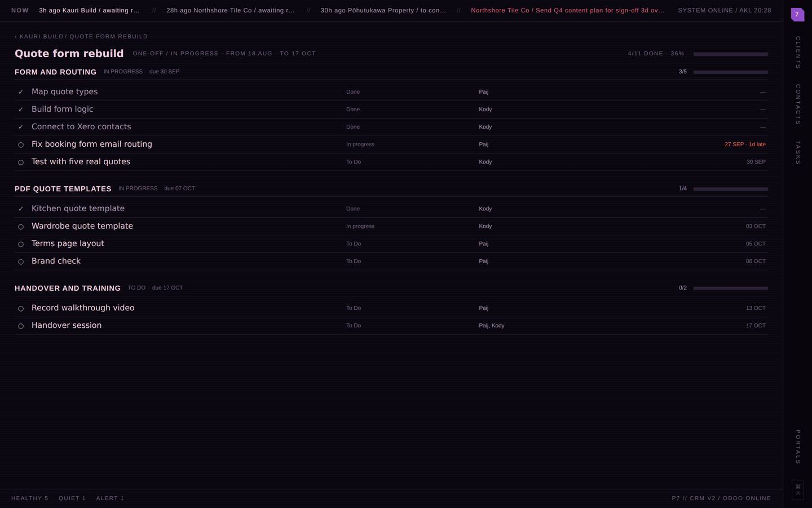Open the ⌘K command palette button

click(797, 489)
